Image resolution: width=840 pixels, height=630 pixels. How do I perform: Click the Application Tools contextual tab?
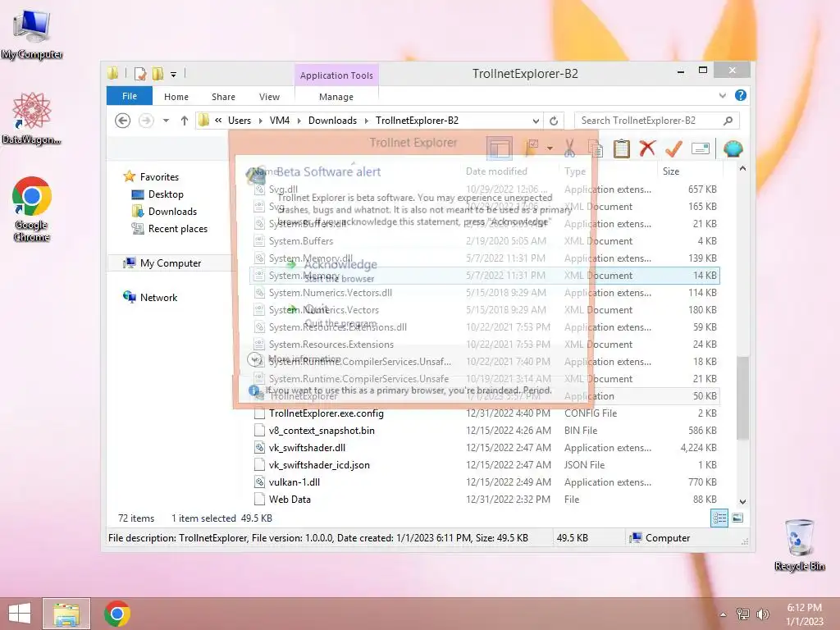coord(336,75)
